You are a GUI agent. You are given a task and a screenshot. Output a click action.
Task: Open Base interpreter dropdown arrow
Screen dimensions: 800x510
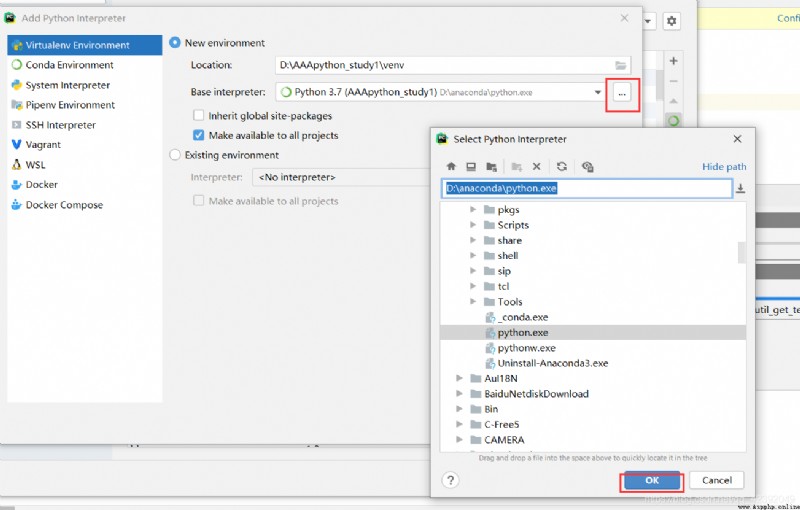click(x=597, y=92)
